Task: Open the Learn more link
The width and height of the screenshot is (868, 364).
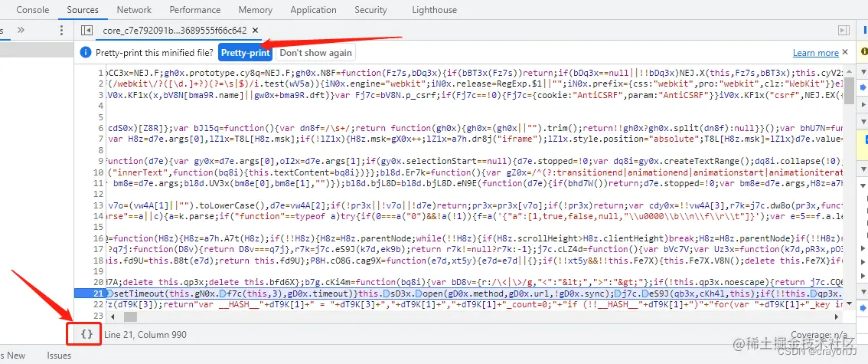Action: click(815, 53)
